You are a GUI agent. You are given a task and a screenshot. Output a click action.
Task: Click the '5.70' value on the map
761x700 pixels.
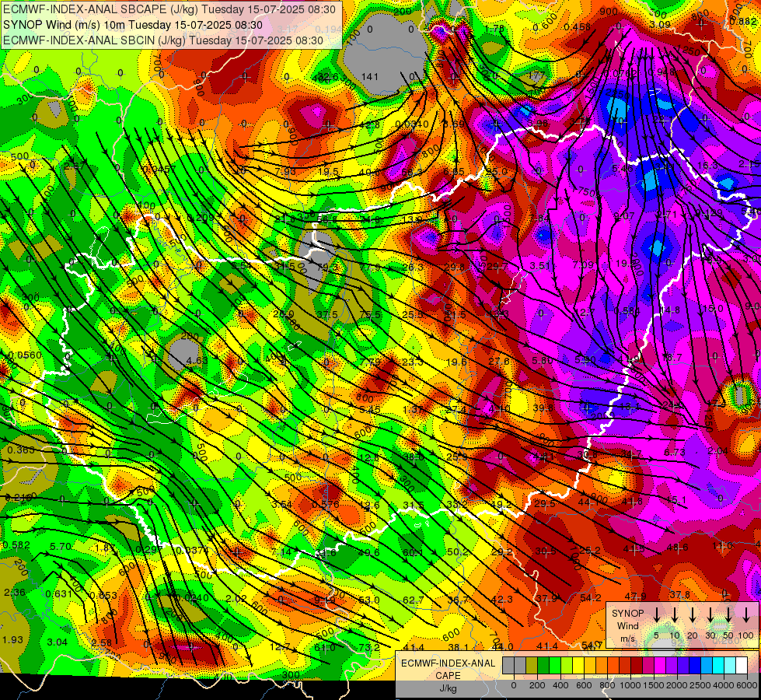point(61,546)
